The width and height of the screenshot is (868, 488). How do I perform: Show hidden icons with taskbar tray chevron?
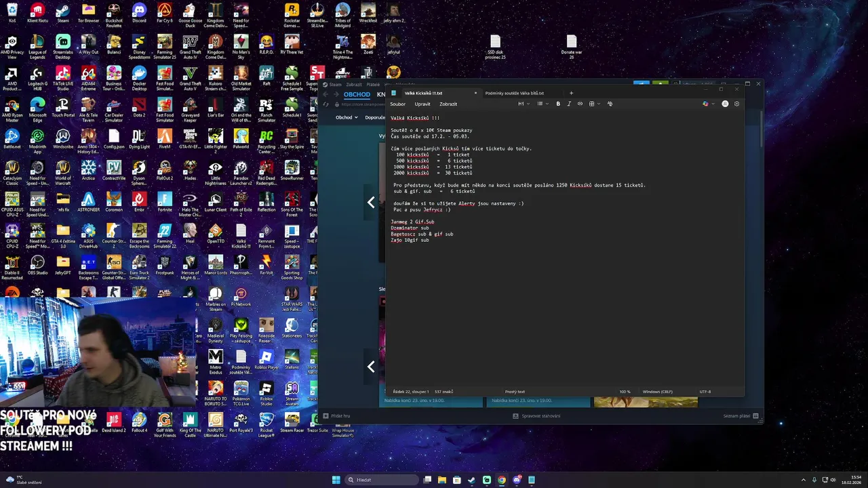(x=802, y=480)
